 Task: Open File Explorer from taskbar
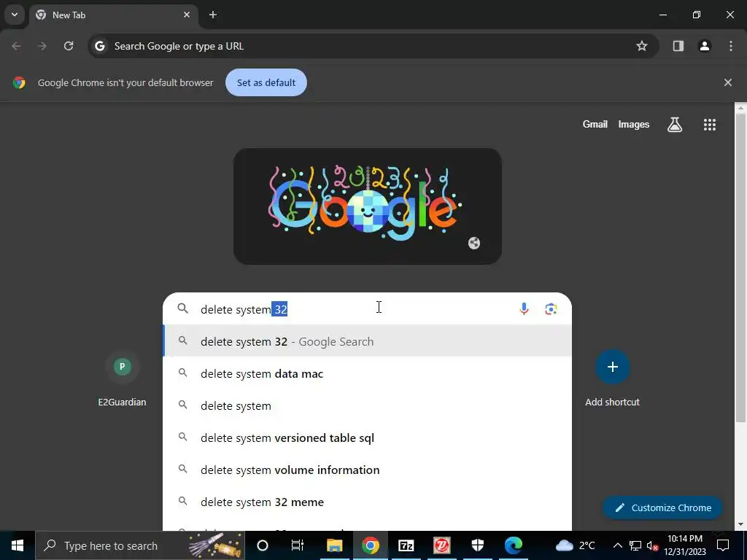pos(334,545)
